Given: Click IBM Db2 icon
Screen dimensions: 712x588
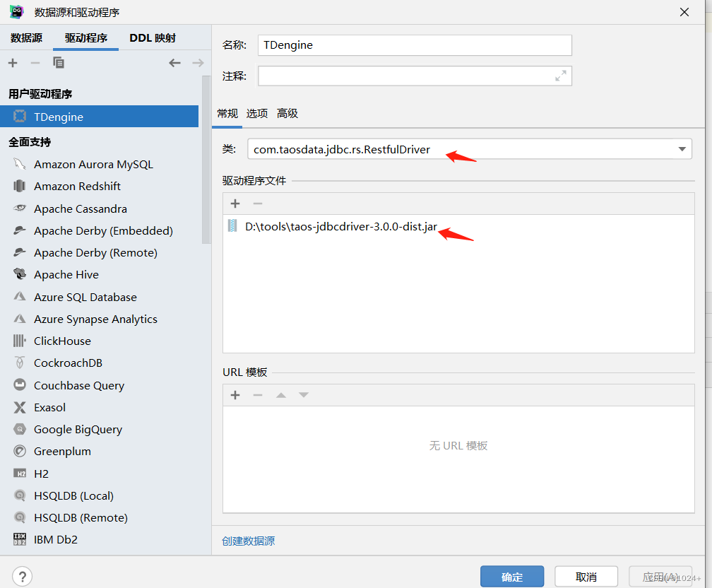Looking at the screenshot, I should 20,539.
